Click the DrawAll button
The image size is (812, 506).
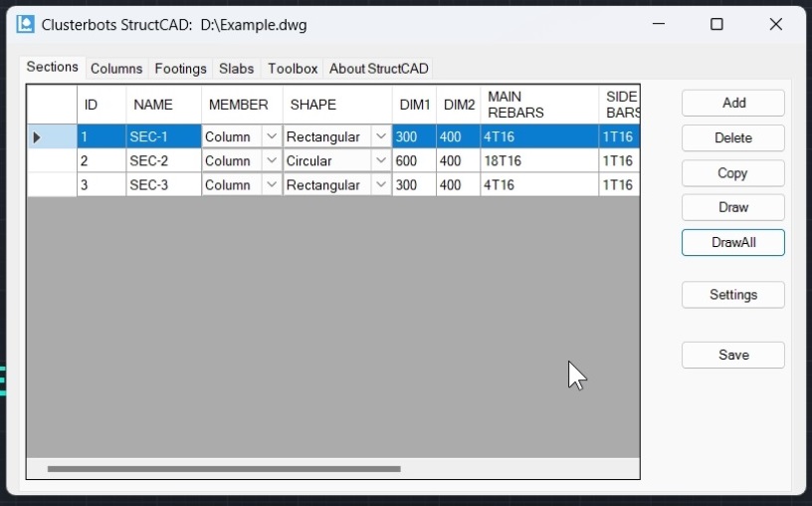click(x=732, y=242)
